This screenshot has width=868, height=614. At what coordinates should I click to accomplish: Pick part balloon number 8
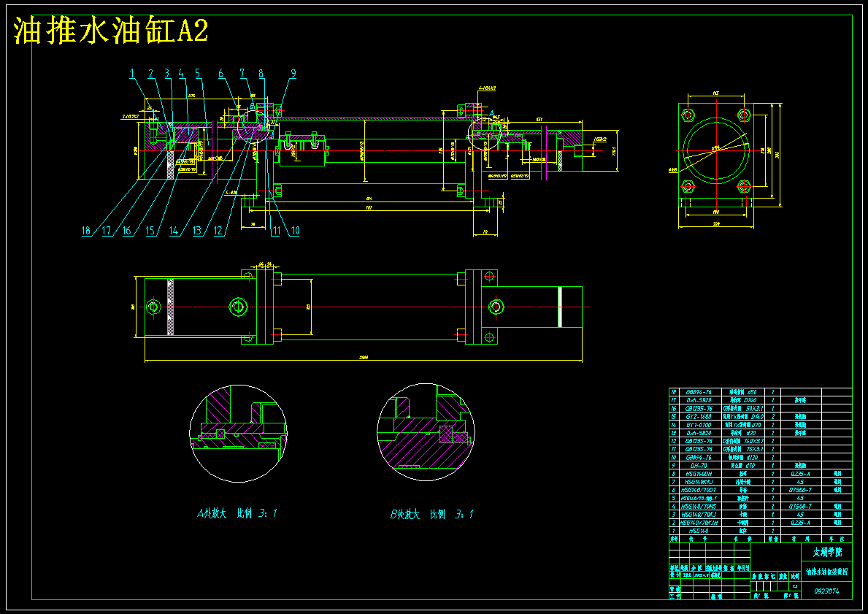pos(261,74)
